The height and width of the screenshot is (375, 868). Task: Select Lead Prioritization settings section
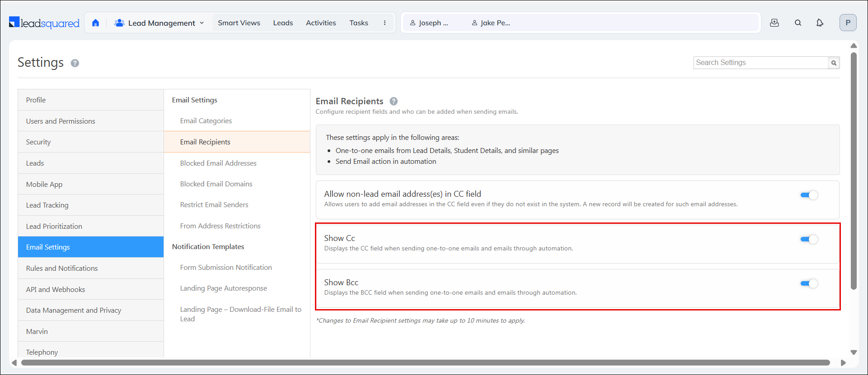pyautogui.click(x=91, y=226)
